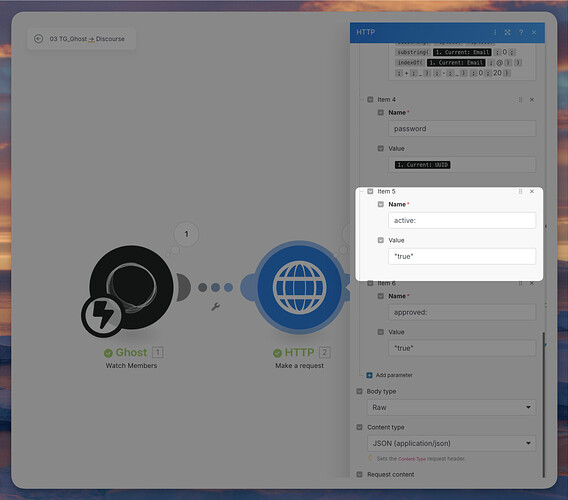Click the Ghost module number 1 badge
The width and height of the screenshot is (568, 500).
pyautogui.click(x=158, y=352)
